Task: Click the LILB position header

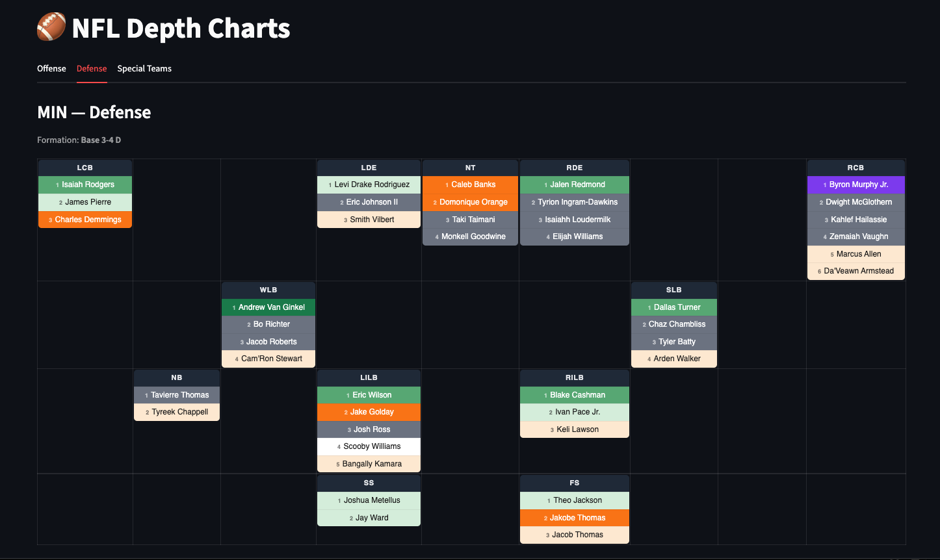Action: (x=369, y=377)
